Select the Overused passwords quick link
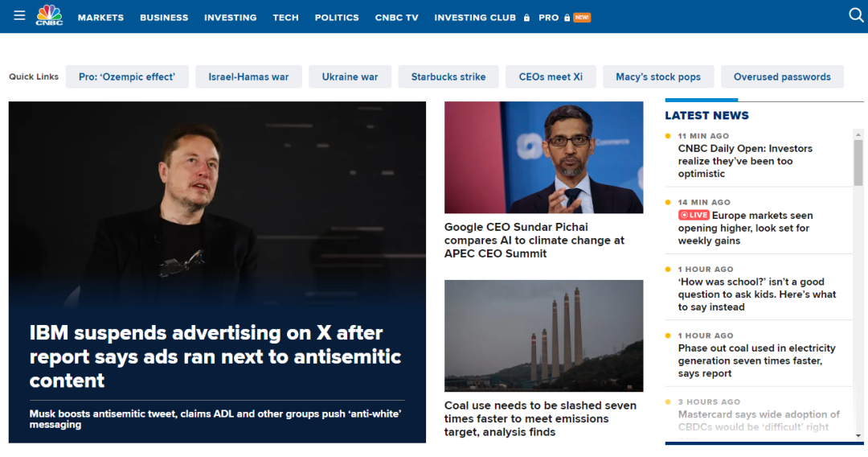 tap(782, 77)
